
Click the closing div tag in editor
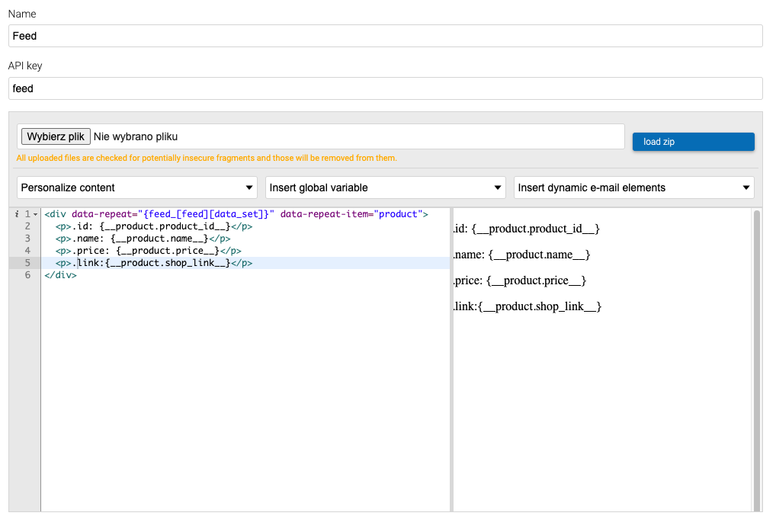pos(60,275)
